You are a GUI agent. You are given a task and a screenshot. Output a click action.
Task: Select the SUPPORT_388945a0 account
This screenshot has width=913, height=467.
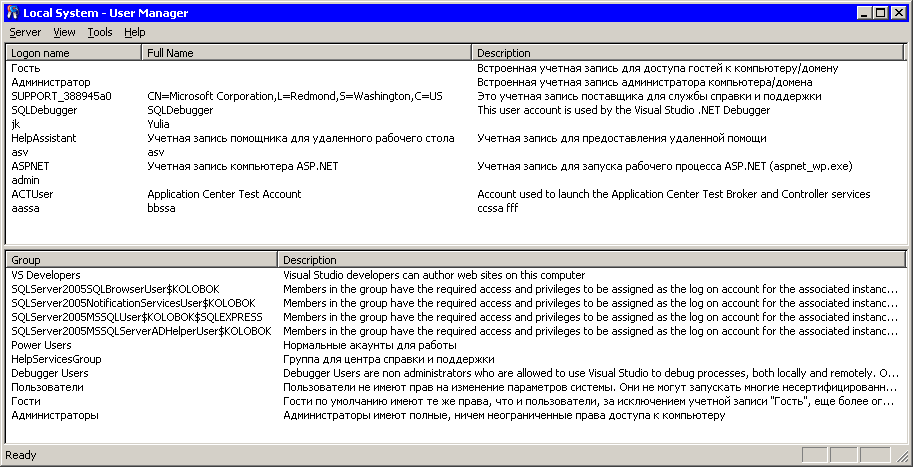click(61, 96)
